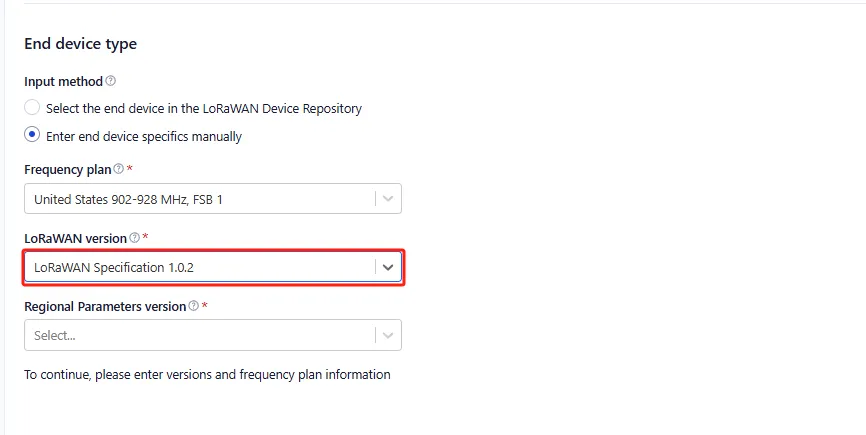Show help for Regional Parameters version

coord(194,307)
